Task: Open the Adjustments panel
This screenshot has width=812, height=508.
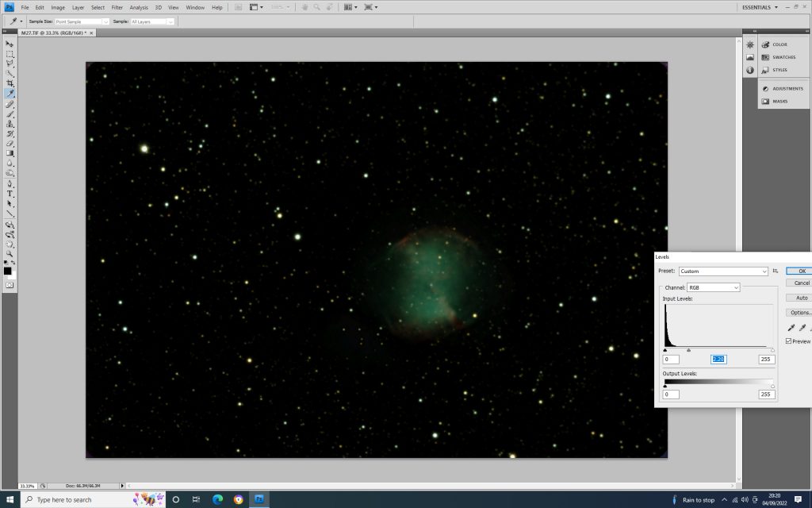Action: [x=783, y=89]
